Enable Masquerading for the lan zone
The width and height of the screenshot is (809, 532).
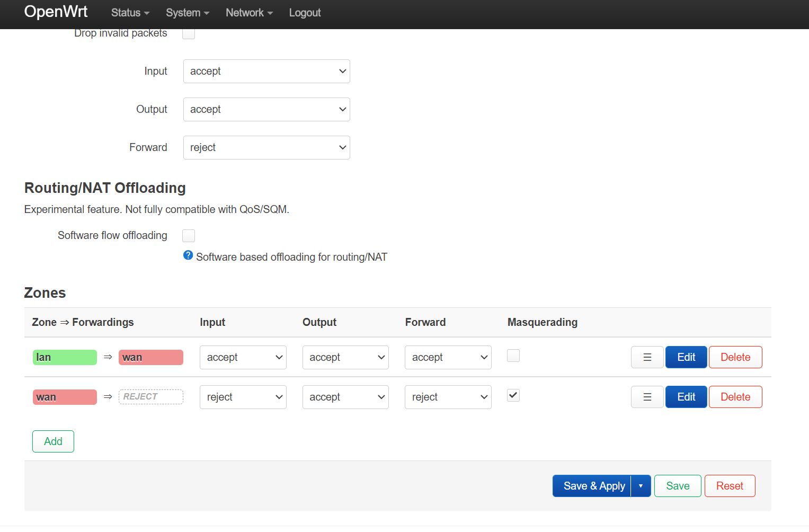click(513, 356)
